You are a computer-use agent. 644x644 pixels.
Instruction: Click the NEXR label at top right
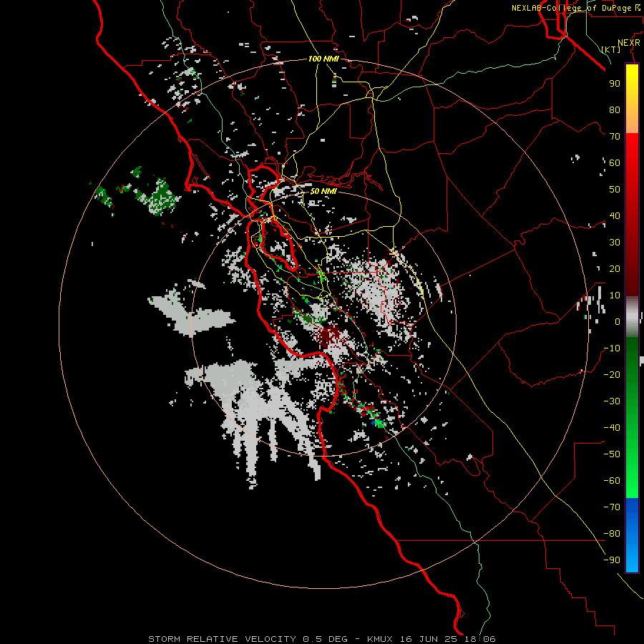point(629,42)
